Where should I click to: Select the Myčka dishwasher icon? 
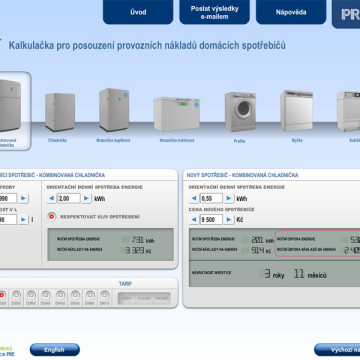pyautogui.click(x=297, y=111)
